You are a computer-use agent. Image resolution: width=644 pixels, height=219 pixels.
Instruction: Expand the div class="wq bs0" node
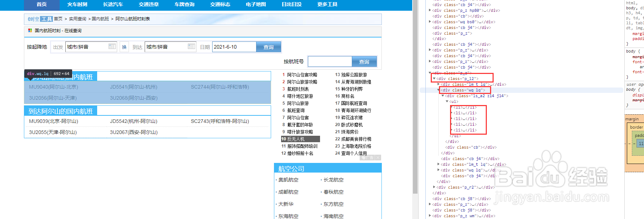pos(430,22)
